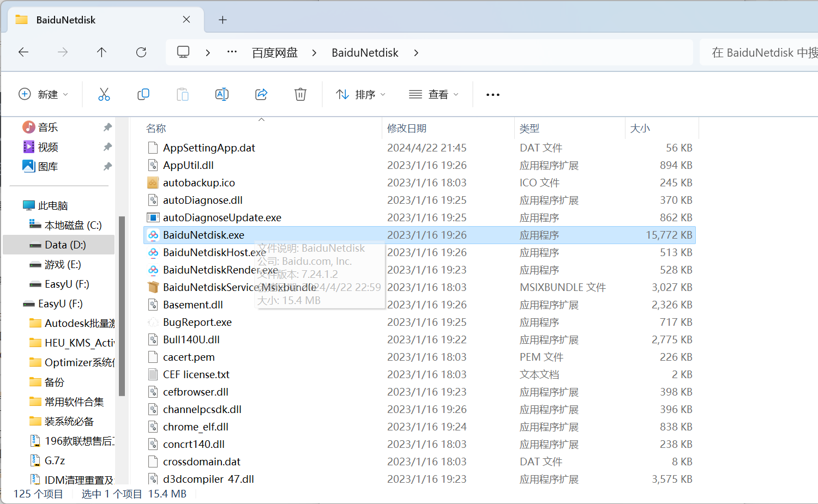Click the search box 在 BaiduNetdisk 中搜索
818x504 pixels.
pyautogui.click(x=759, y=52)
